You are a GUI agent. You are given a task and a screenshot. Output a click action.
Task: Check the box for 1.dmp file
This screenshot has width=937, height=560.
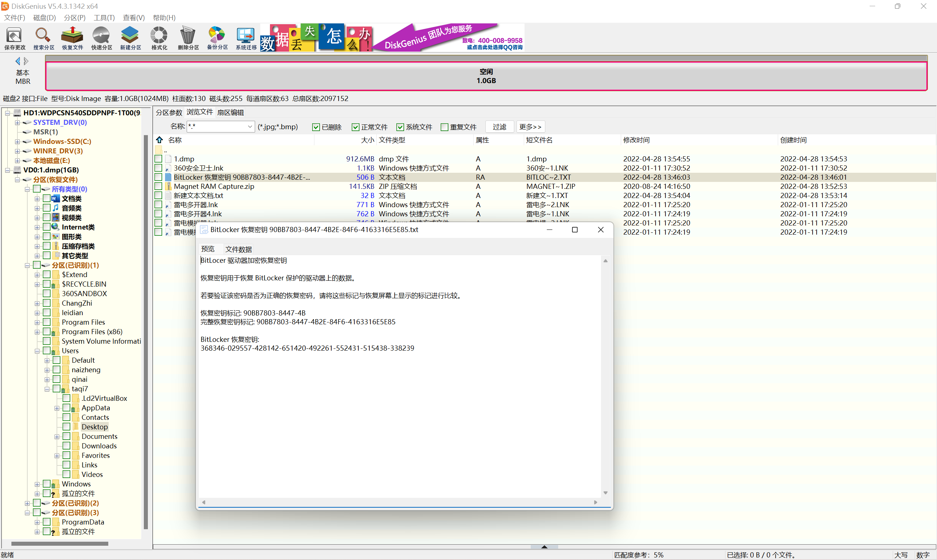point(158,159)
